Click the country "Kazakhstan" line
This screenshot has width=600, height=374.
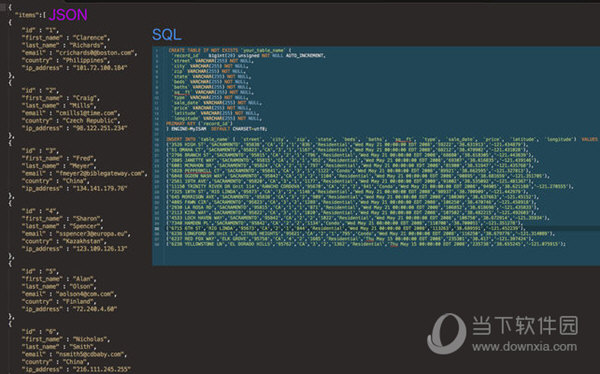coord(64,241)
